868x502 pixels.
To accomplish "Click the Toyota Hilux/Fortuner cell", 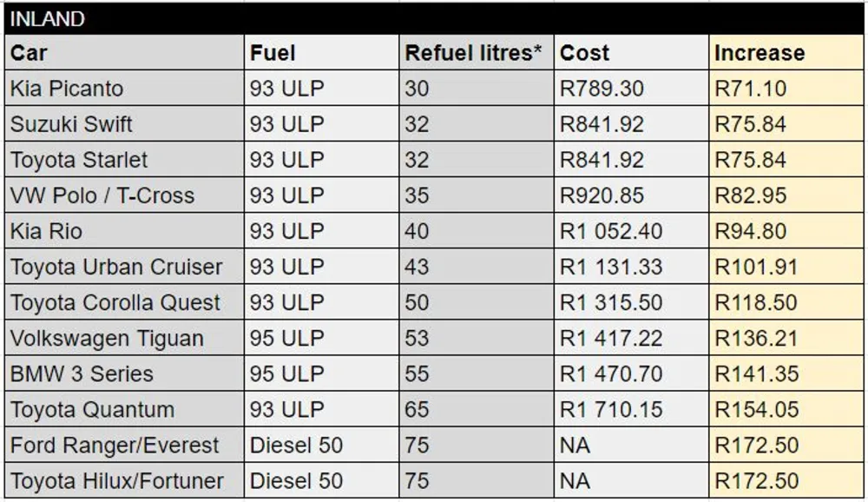I will click(x=124, y=480).
